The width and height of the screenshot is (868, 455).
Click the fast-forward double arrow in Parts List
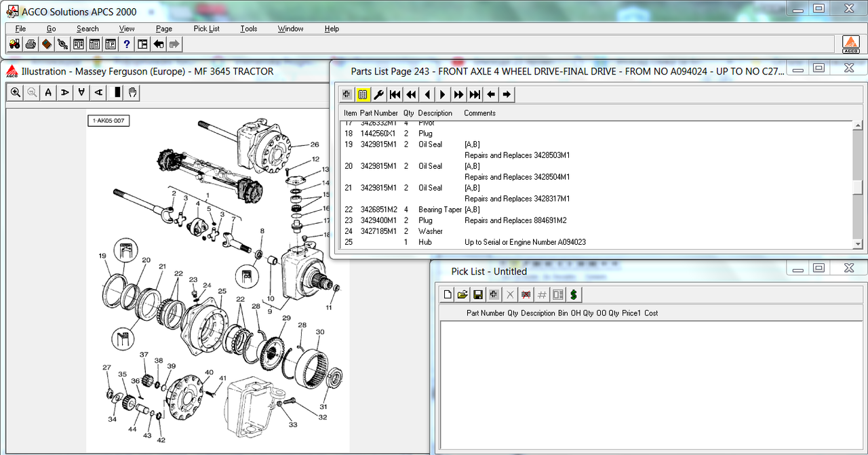459,94
